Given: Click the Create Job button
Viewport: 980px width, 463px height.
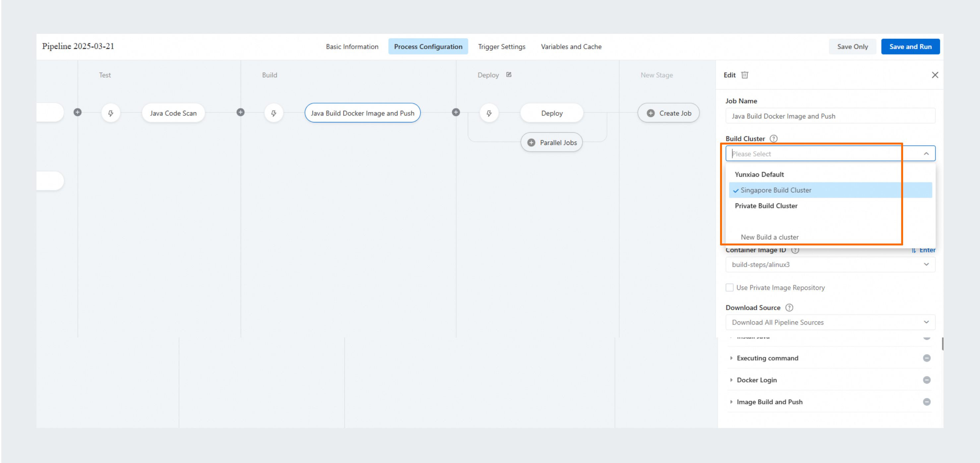Looking at the screenshot, I should [x=668, y=113].
